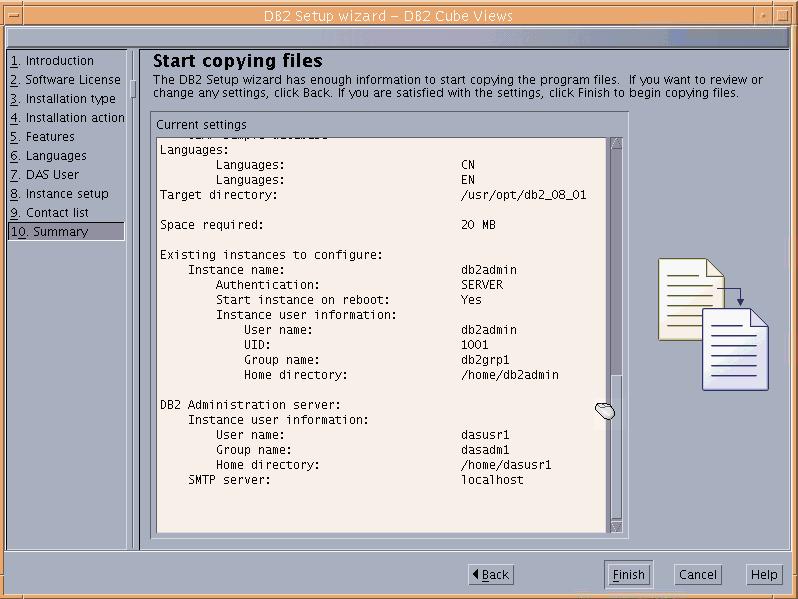
Task: Click the Target directory path /usr/opt/db2_08_01
Action: [523, 195]
